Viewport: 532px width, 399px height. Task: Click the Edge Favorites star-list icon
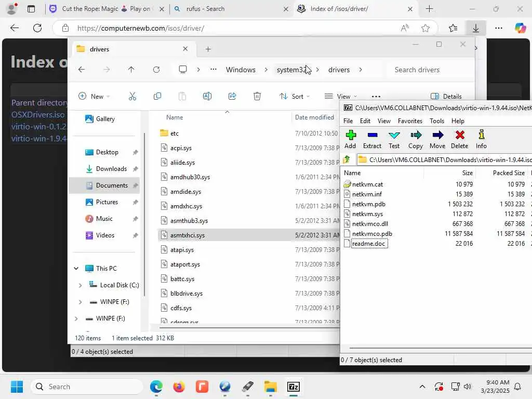click(x=453, y=28)
